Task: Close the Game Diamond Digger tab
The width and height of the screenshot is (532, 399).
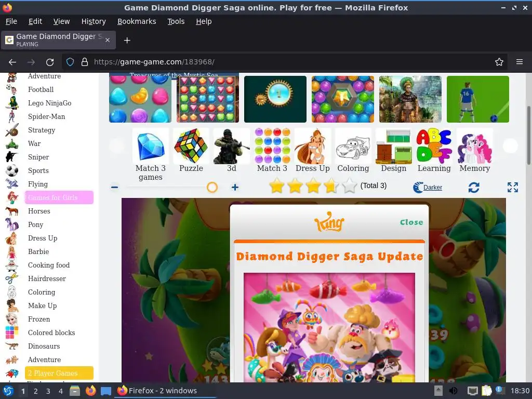Action: tap(107, 40)
